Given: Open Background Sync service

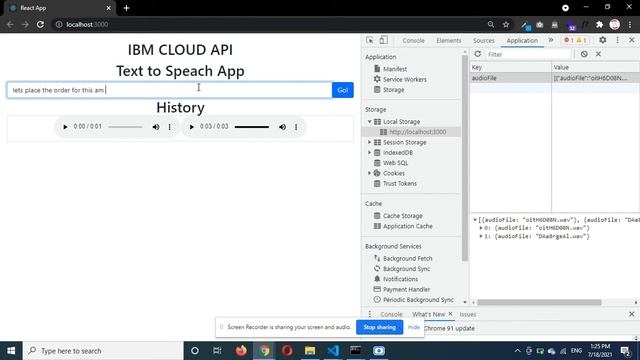Looking at the screenshot, I should (406, 269).
